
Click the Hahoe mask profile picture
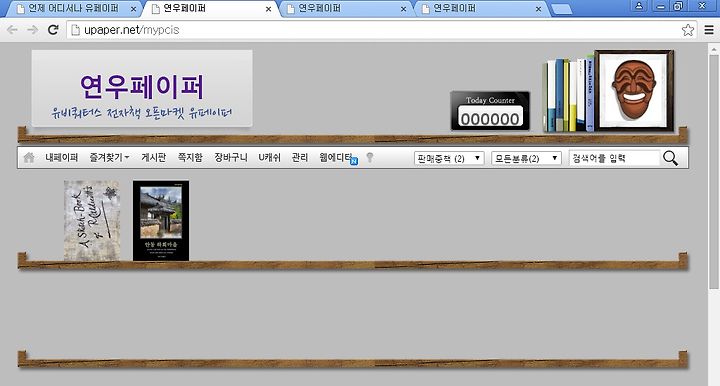pyautogui.click(x=634, y=90)
